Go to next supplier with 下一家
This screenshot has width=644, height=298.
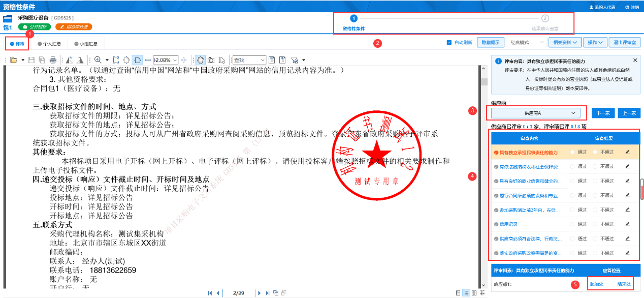click(603, 113)
